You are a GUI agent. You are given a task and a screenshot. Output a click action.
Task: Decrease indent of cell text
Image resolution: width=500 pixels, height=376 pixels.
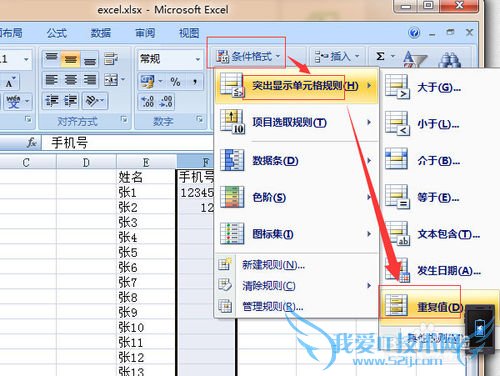(x=52, y=101)
